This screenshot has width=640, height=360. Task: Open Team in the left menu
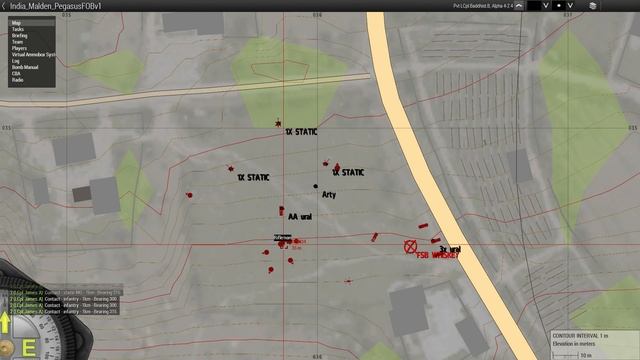point(31,42)
